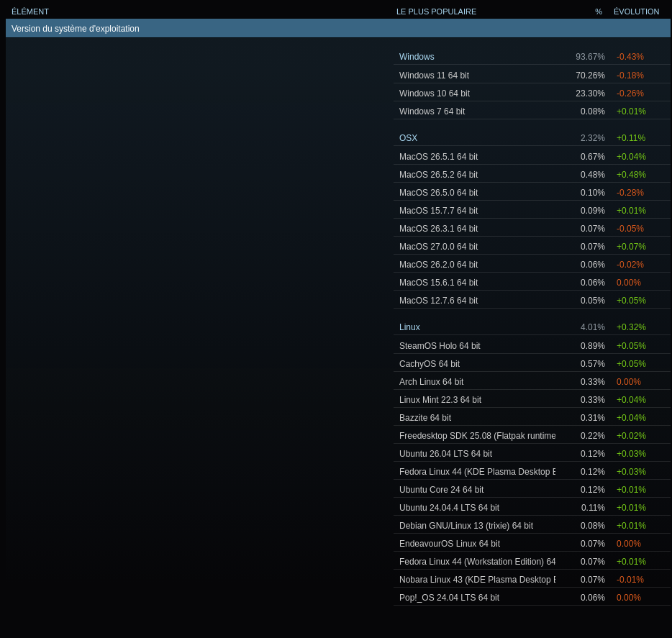This screenshot has height=638, width=672.
Task: Select the Windows 11 64 bit row
Action: [x=532, y=75]
